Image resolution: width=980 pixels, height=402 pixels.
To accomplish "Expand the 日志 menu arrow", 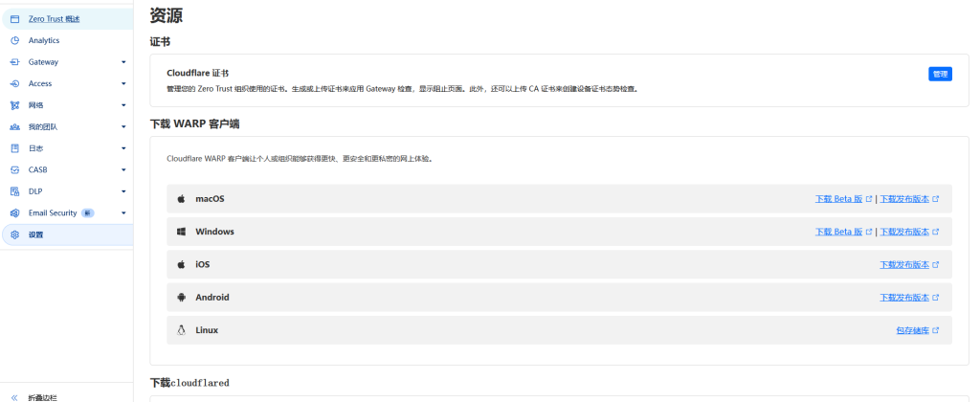I will (123, 148).
